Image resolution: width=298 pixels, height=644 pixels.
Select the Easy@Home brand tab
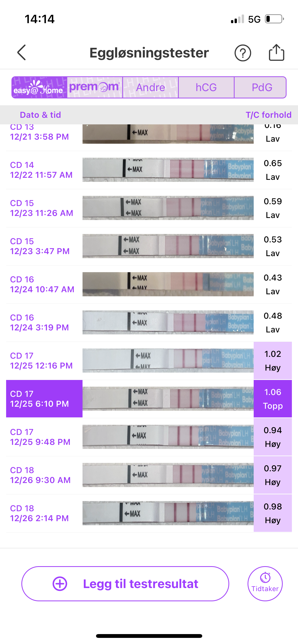pos(39,87)
